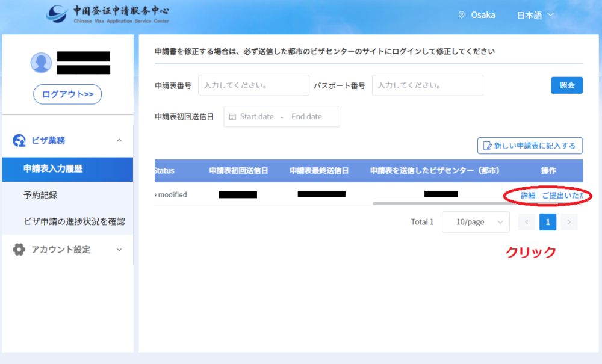Open the 日本語 language dropdown
The height and width of the screenshot is (364, 602).
click(535, 15)
